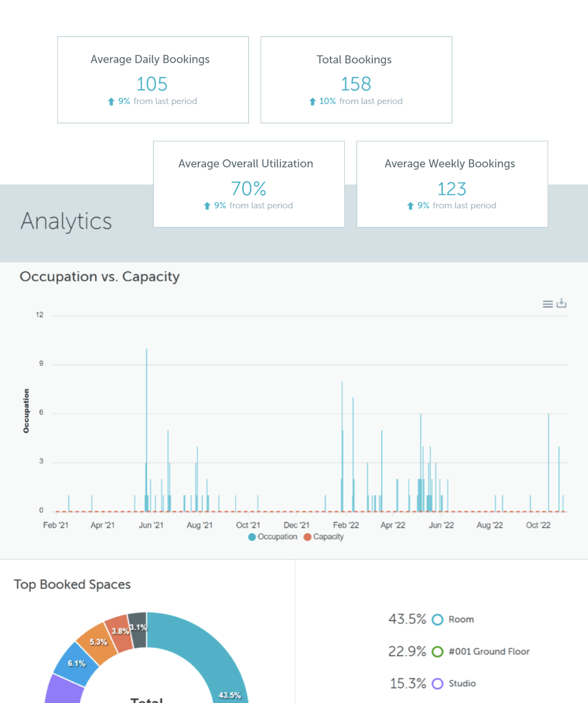Click the Oct '22 axis label
This screenshot has height=703, width=588.
[538, 525]
